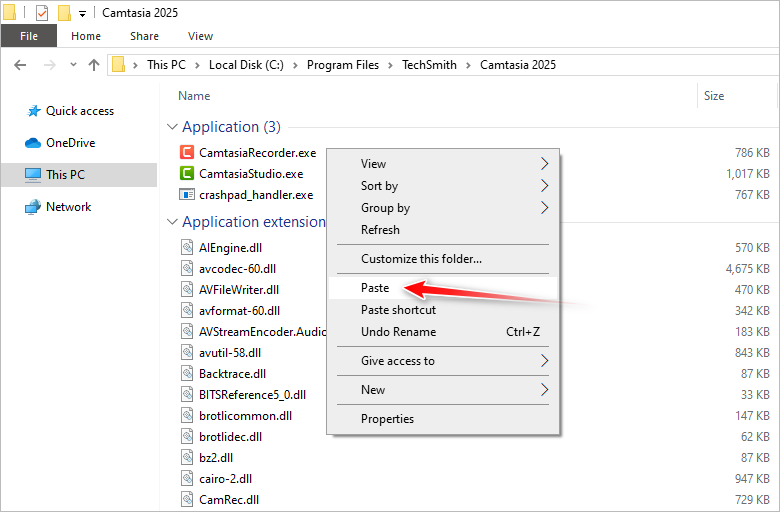Select Properties in the context menu
The height and width of the screenshot is (512, 780).
pos(387,419)
